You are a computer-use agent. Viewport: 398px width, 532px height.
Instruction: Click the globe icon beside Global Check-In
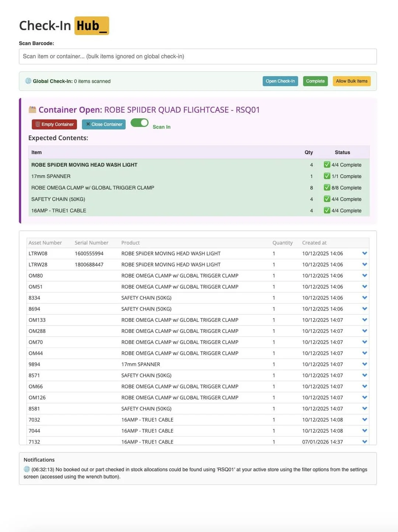[x=28, y=81]
